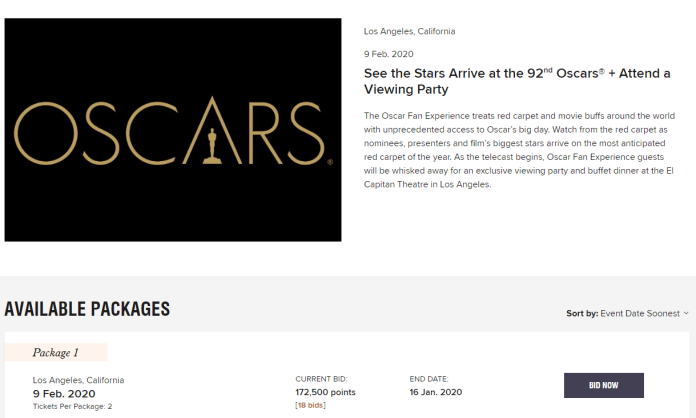The height and width of the screenshot is (418, 696).
Task: Click Los Angeles, California above the event title
Action: (x=409, y=32)
